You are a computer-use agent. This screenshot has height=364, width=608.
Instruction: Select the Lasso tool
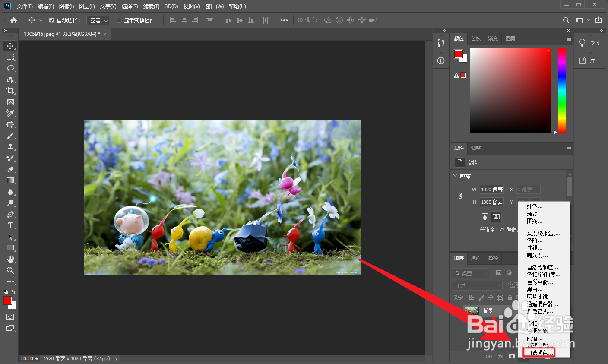pos(10,68)
